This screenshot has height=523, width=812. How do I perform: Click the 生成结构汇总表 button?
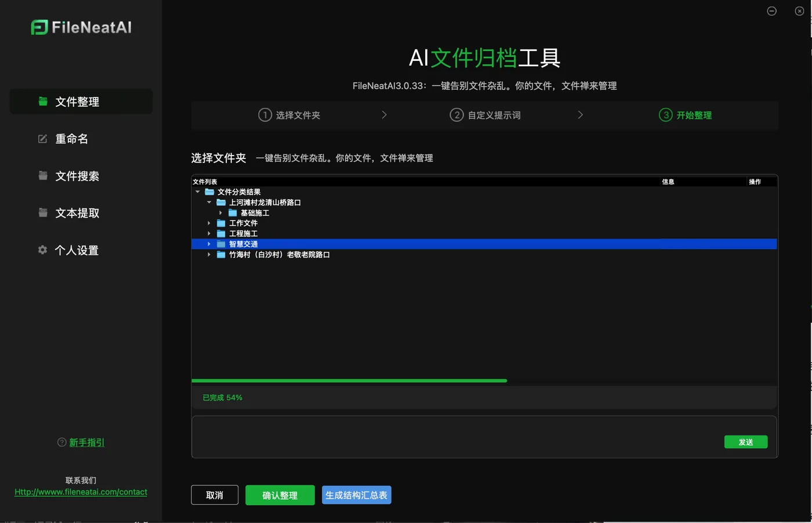357,495
